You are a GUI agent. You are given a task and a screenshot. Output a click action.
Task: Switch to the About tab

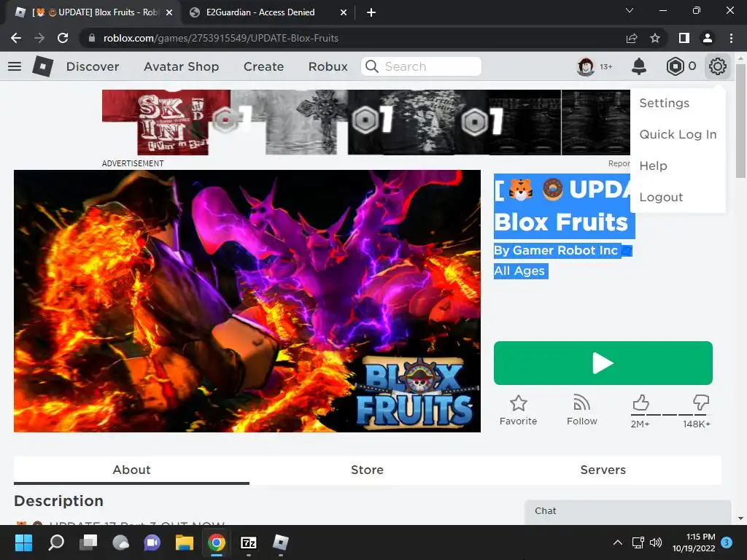[x=131, y=470]
